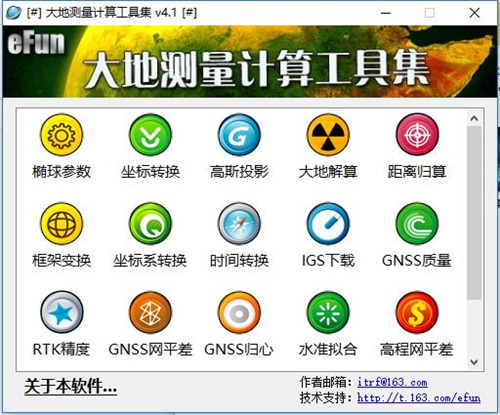Select the GNSS网平差 orange icon
The width and height of the screenshot is (500, 415).
pyautogui.click(x=150, y=312)
